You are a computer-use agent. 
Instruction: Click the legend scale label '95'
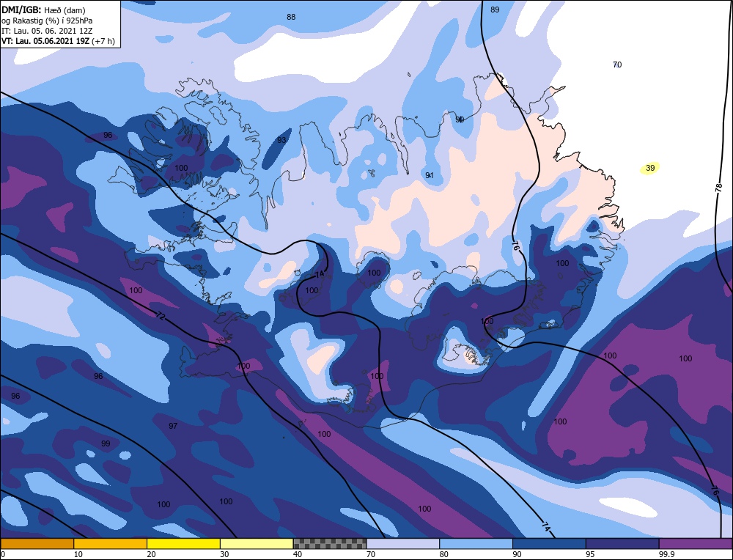click(x=590, y=554)
